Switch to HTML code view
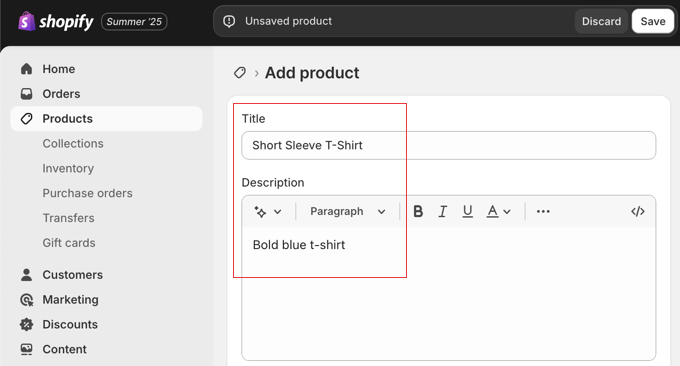The image size is (680, 366). click(x=638, y=211)
